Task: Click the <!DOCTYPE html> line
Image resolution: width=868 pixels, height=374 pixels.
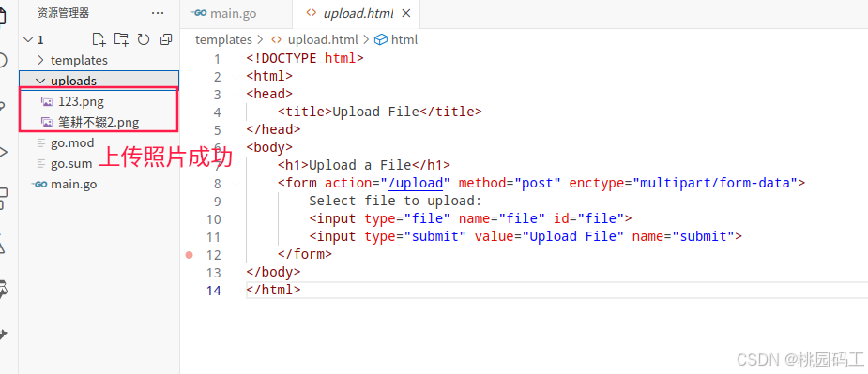Action: pyautogui.click(x=305, y=58)
